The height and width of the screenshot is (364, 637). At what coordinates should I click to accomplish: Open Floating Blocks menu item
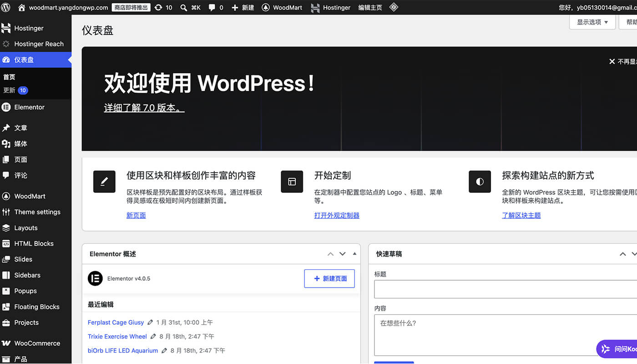pyautogui.click(x=35, y=307)
